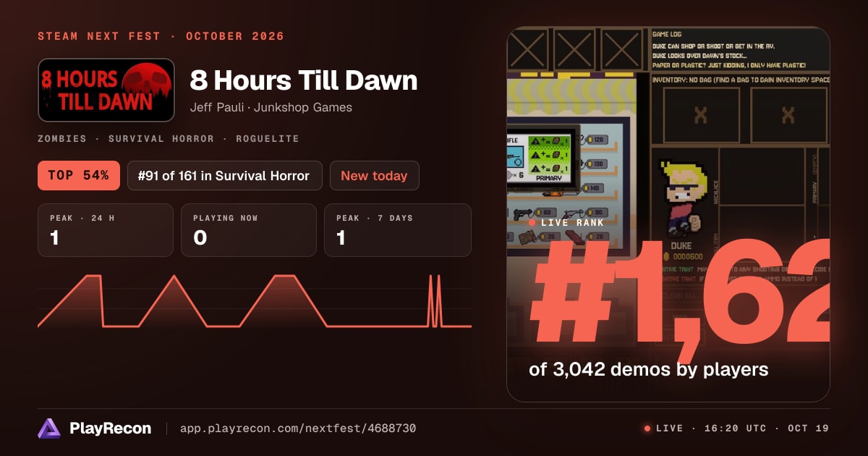868x456 pixels.
Task: Click the PlayRecon triangle logo icon
Action: pyautogui.click(x=48, y=428)
